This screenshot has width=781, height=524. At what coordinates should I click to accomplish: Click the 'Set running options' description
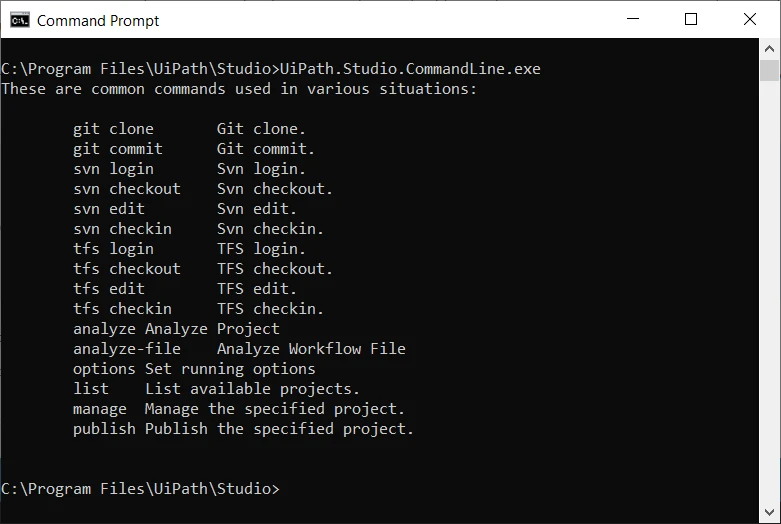tap(230, 369)
